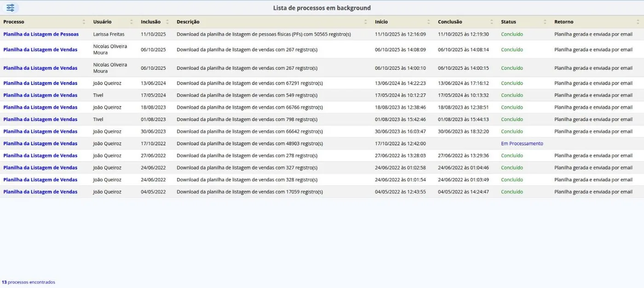This screenshot has height=288, width=644.
Task: Sort by the Retorno column arrows
Action: (x=638, y=22)
